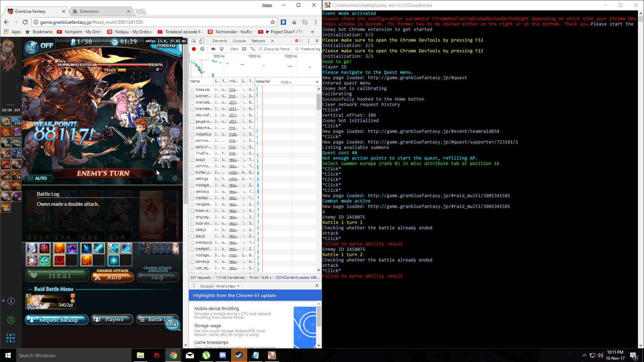Enable the Group by frame checkbox
644x362 pixels.
[261, 49]
